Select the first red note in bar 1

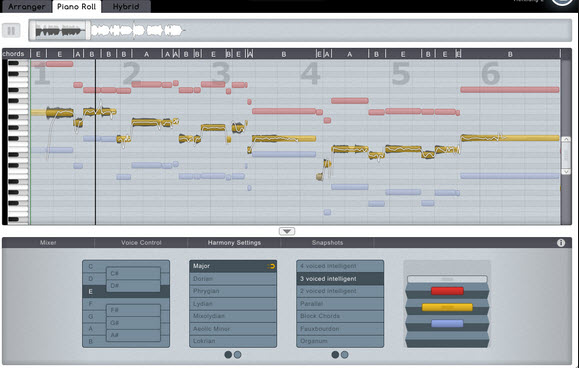38,64
